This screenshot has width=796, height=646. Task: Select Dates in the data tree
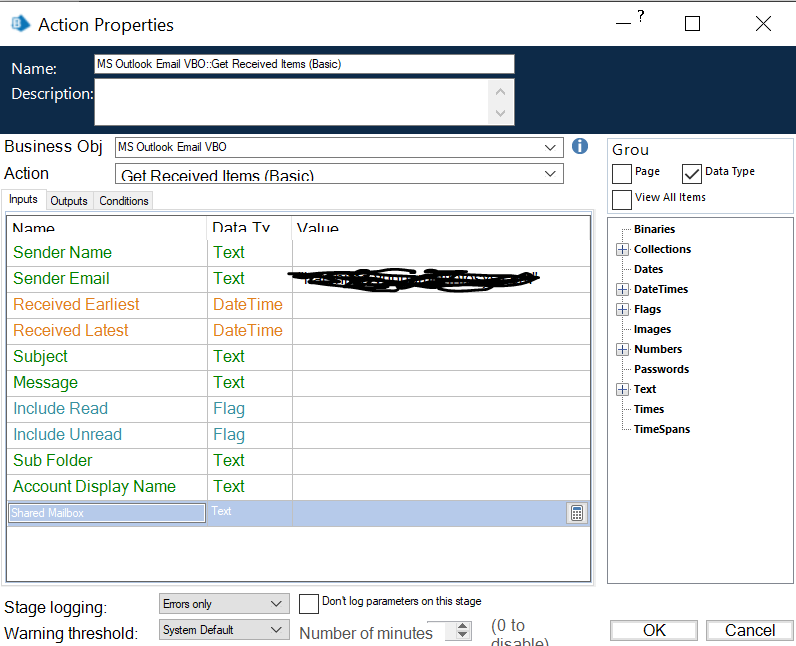point(648,269)
